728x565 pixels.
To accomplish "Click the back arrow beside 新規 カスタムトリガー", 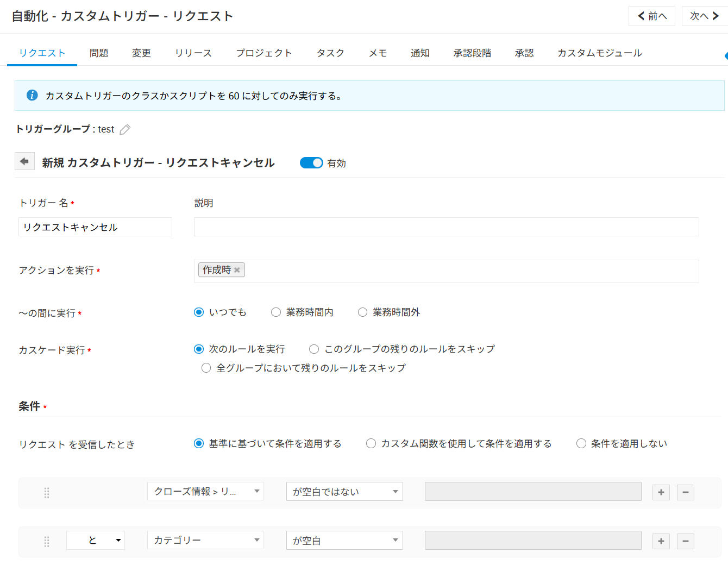I will 24,161.
